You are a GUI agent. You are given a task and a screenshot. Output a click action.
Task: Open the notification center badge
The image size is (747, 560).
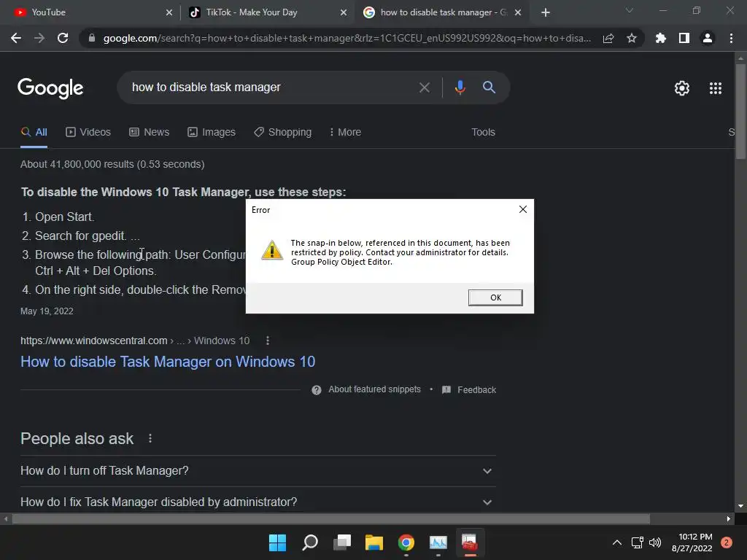coord(727,542)
